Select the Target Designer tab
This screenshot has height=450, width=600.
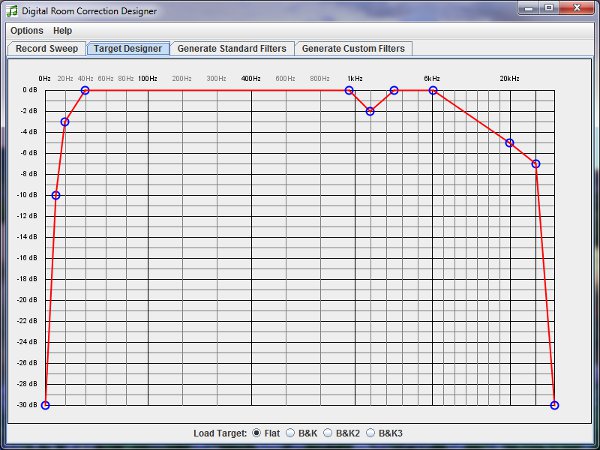coord(128,48)
